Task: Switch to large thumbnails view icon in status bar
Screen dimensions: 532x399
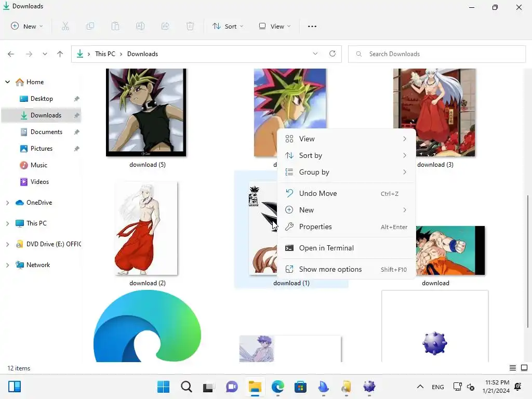Action: point(524,368)
